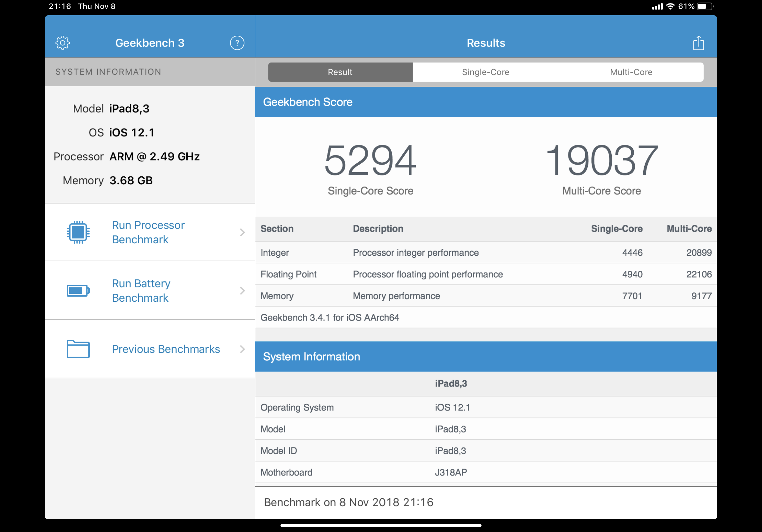The width and height of the screenshot is (762, 532).
Task: Switch to the Multi-Core tab
Action: click(631, 72)
